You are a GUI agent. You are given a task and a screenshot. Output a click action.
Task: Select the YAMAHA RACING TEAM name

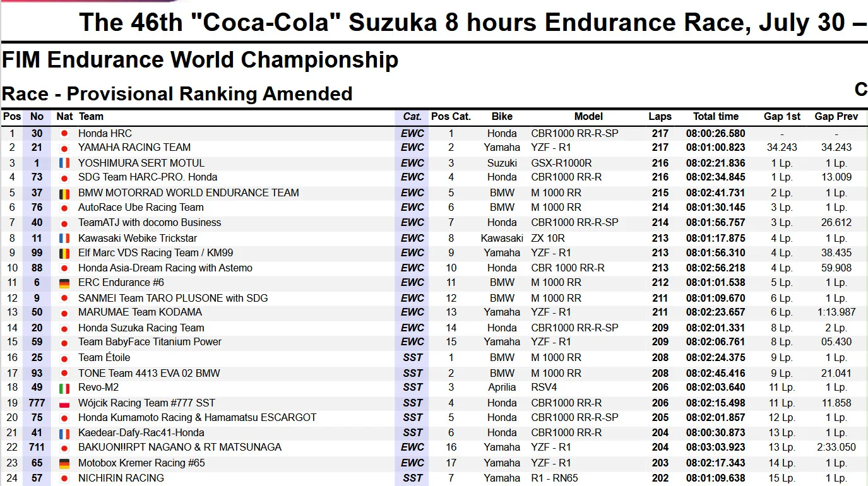[x=134, y=148]
